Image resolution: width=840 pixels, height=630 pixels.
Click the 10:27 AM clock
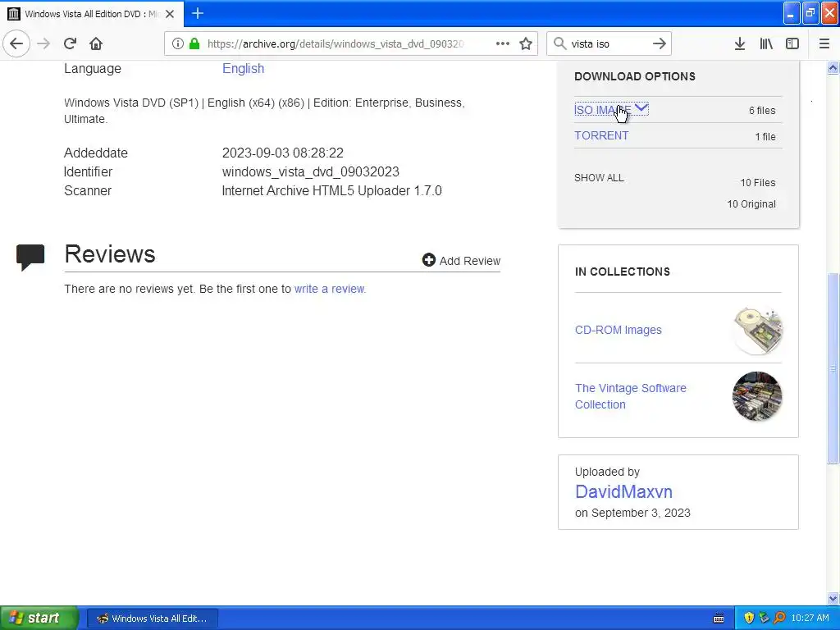810,618
